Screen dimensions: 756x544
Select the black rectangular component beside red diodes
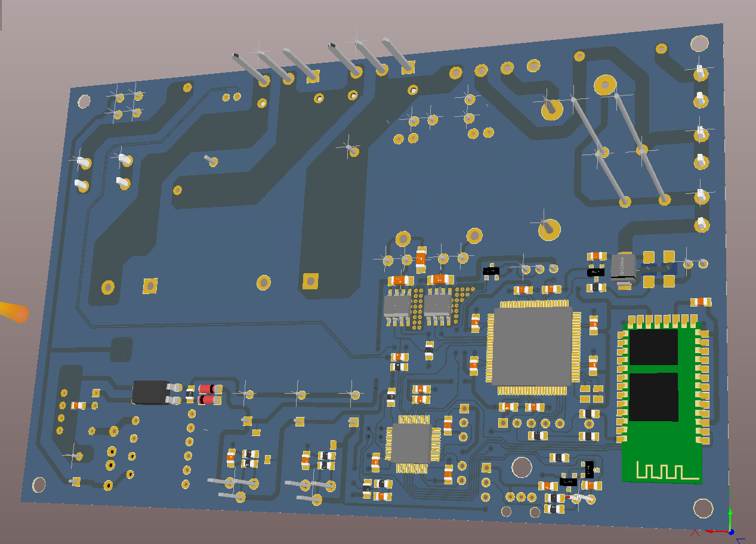pyautogui.click(x=150, y=392)
